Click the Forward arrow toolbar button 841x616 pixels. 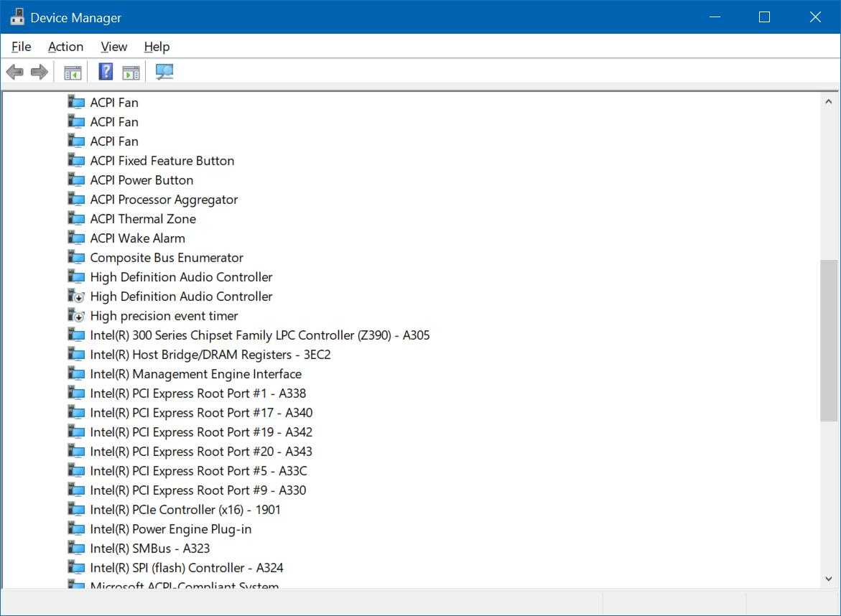pyautogui.click(x=40, y=72)
